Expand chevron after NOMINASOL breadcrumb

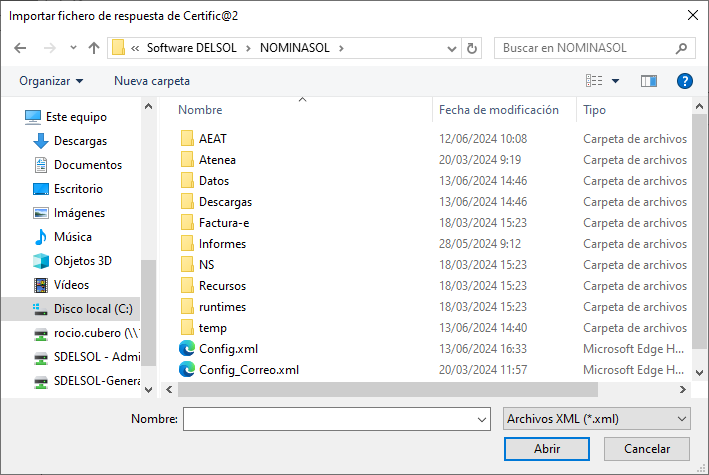click(x=341, y=48)
